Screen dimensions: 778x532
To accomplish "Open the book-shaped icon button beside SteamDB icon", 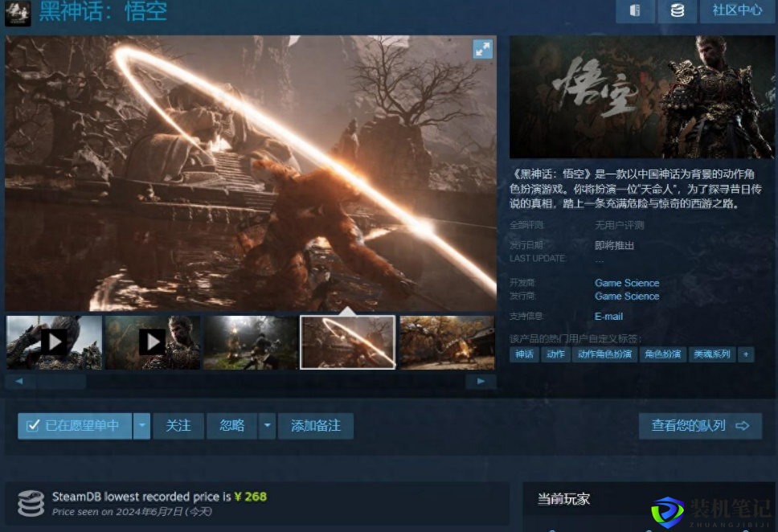I will coord(635,11).
